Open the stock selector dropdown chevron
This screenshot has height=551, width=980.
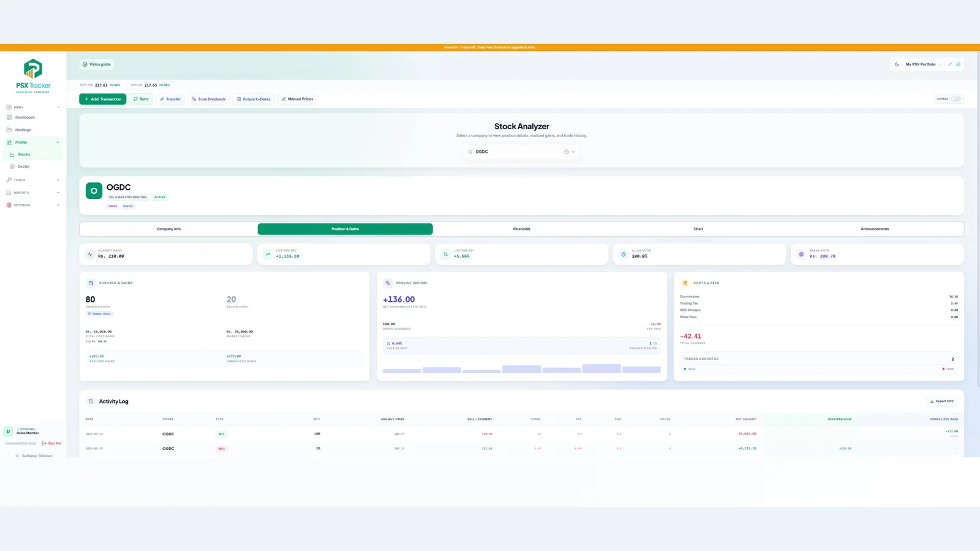coord(573,152)
